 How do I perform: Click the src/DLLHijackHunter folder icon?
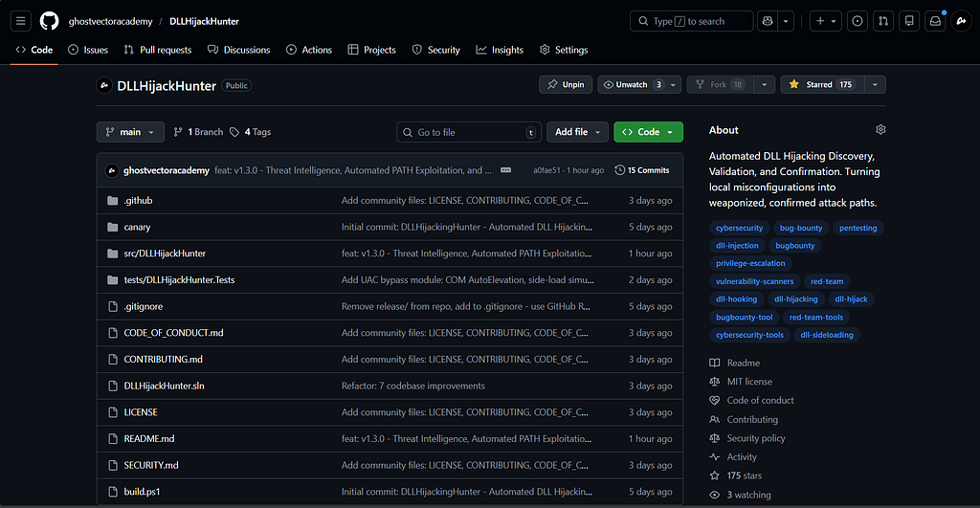[x=113, y=254]
